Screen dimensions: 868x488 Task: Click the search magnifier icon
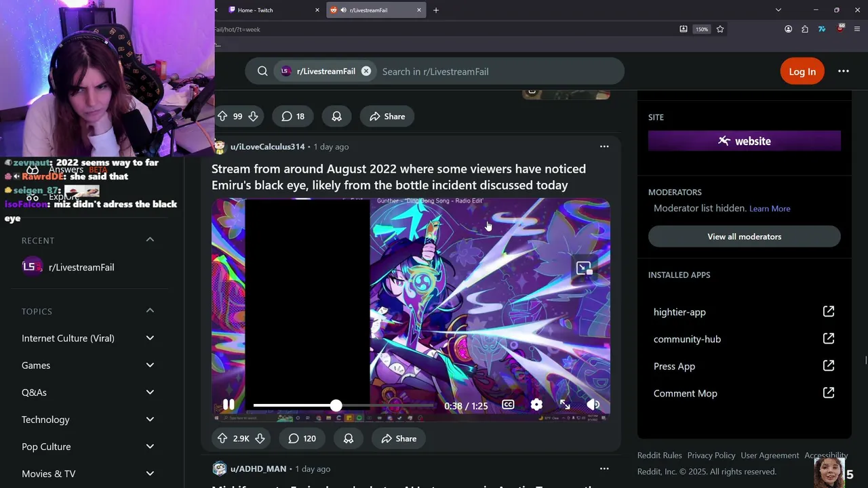pyautogui.click(x=262, y=71)
